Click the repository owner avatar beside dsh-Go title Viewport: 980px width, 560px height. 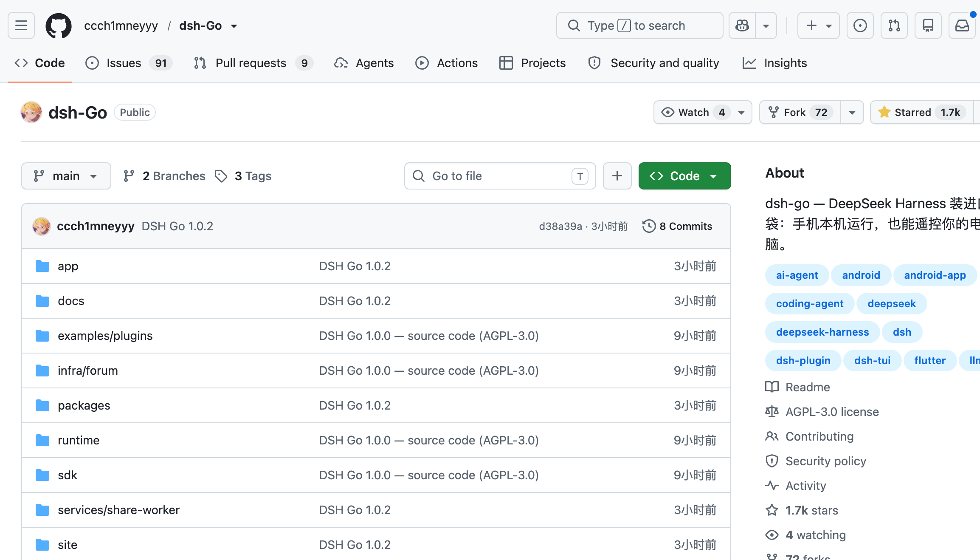pos(31,112)
